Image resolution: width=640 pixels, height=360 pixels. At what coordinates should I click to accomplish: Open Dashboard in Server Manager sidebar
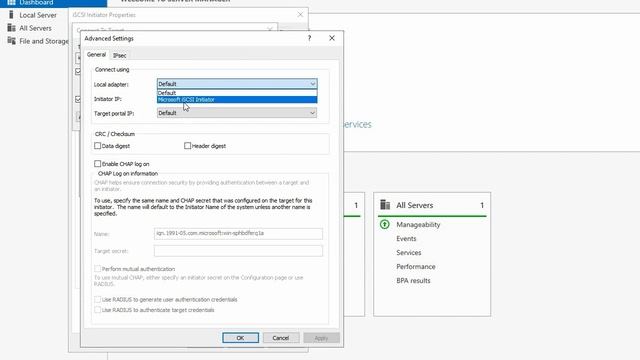pyautogui.click(x=53, y=3)
